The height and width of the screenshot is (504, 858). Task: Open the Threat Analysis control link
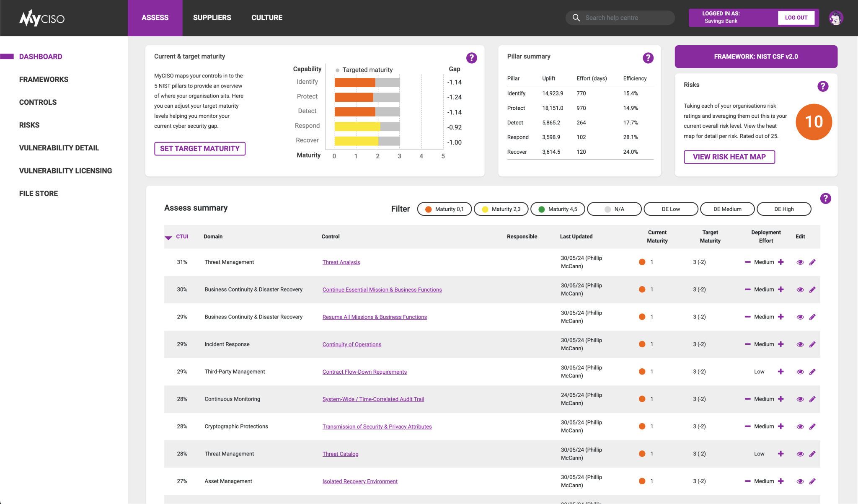point(341,262)
